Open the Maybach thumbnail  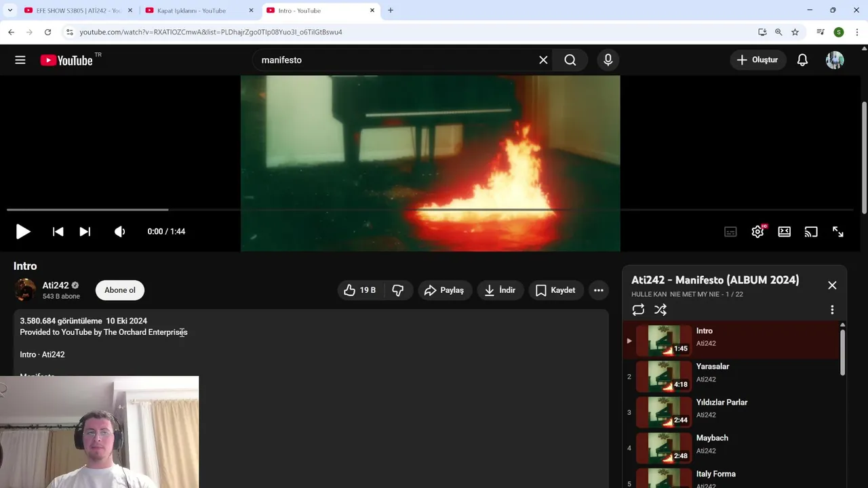tap(664, 448)
